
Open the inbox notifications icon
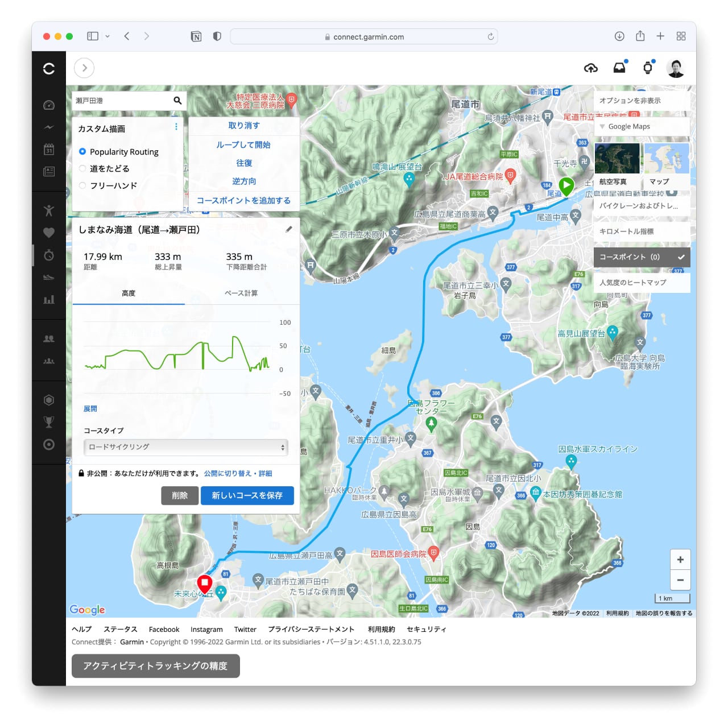pos(619,68)
